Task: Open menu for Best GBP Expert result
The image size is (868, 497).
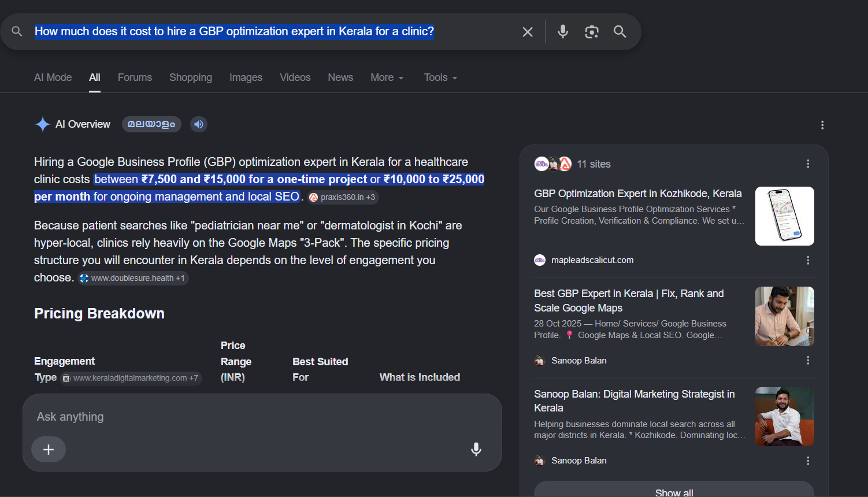Action: (x=808, y=360)
